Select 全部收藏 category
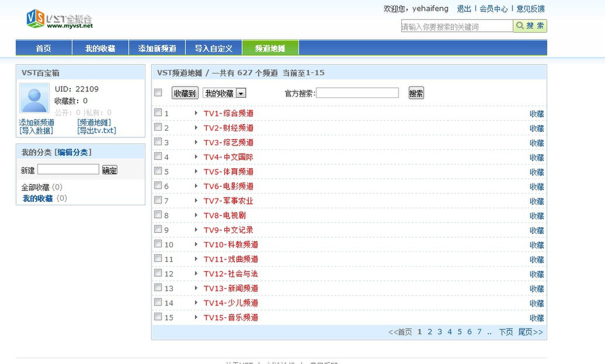The height and width of the screenshot is (364, 605). pyautogui.click(x=35, y=187)
